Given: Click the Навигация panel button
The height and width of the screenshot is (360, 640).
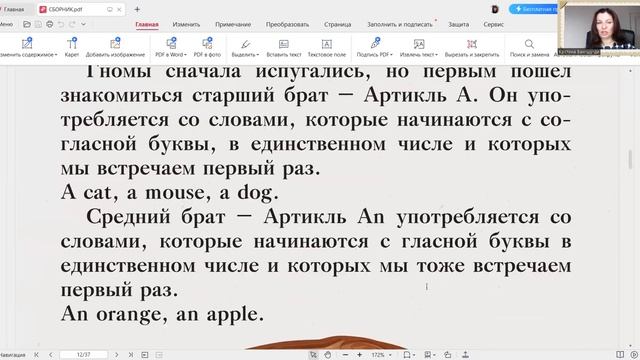Looking at the screenshot, I should [13, 355].
